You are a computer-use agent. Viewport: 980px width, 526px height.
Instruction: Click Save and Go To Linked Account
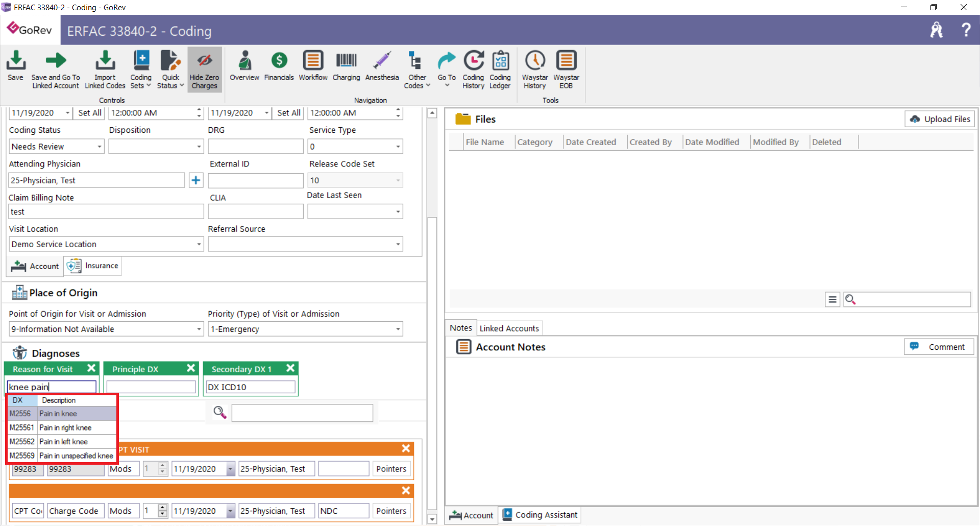56,70
